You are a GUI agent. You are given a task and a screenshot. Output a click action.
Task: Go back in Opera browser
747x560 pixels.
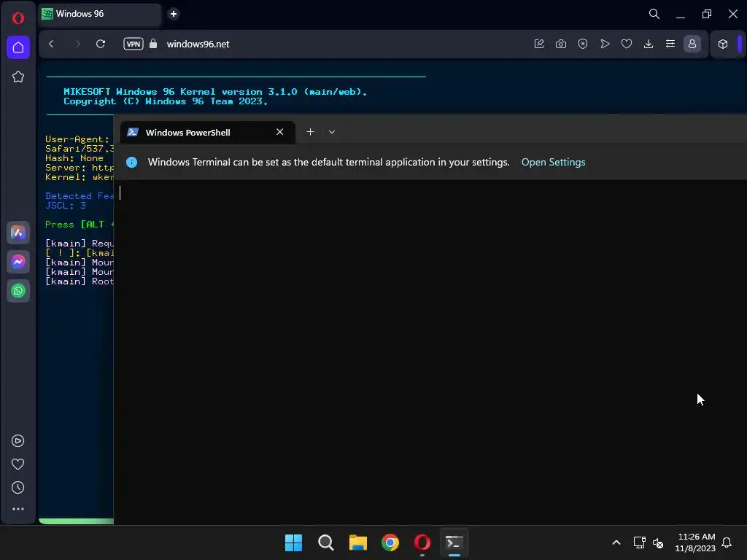(52, 44)
